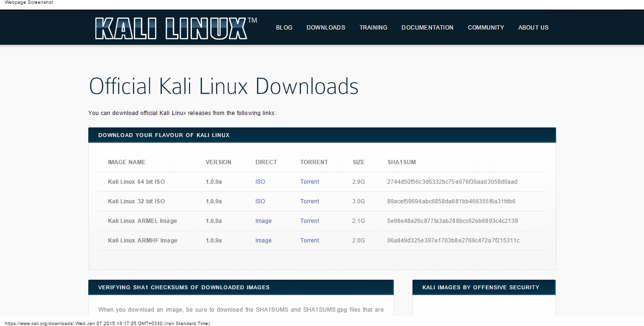Click the 2.1G size value

click(x=359, y=221)
